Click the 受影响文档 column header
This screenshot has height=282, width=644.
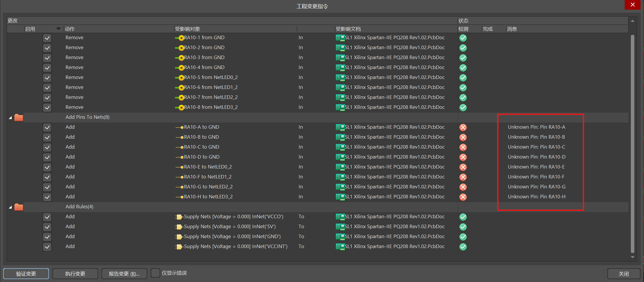tap(348, 29)
